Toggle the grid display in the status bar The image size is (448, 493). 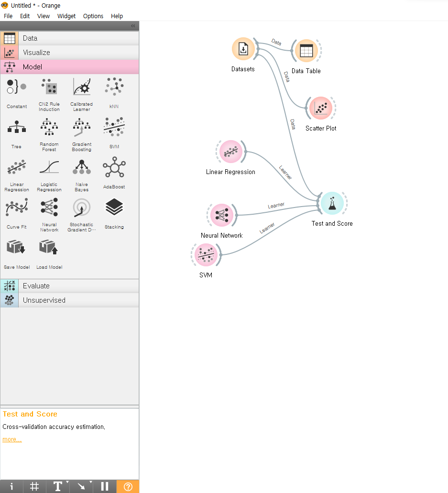(34, 486)
